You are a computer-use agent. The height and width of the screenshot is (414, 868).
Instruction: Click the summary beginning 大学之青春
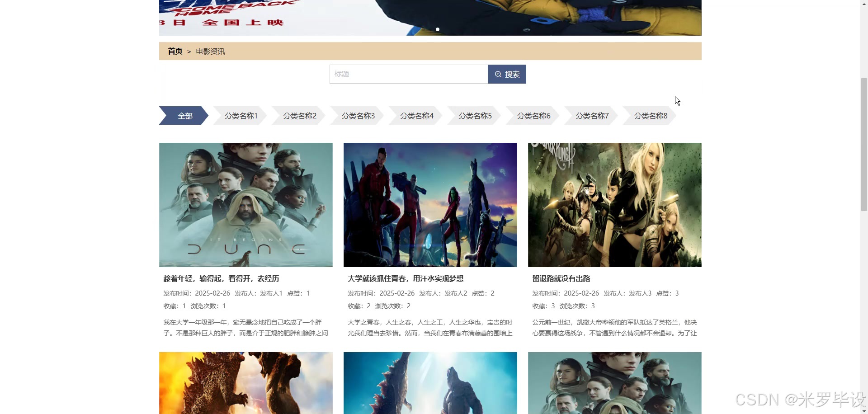pos(430,328)
